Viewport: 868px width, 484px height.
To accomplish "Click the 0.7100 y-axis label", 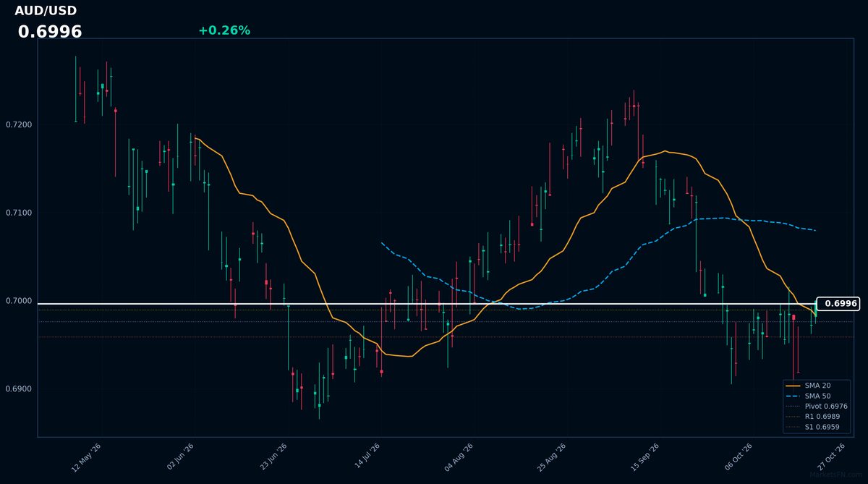I will (x=19, y=213).
